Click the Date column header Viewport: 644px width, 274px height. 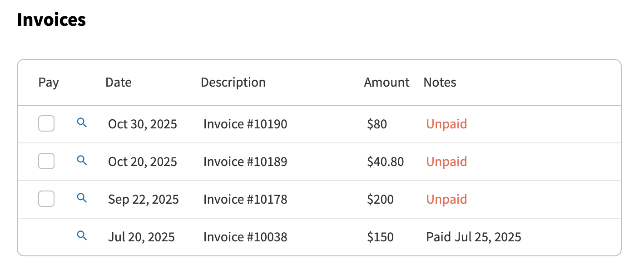pos(118,83)
